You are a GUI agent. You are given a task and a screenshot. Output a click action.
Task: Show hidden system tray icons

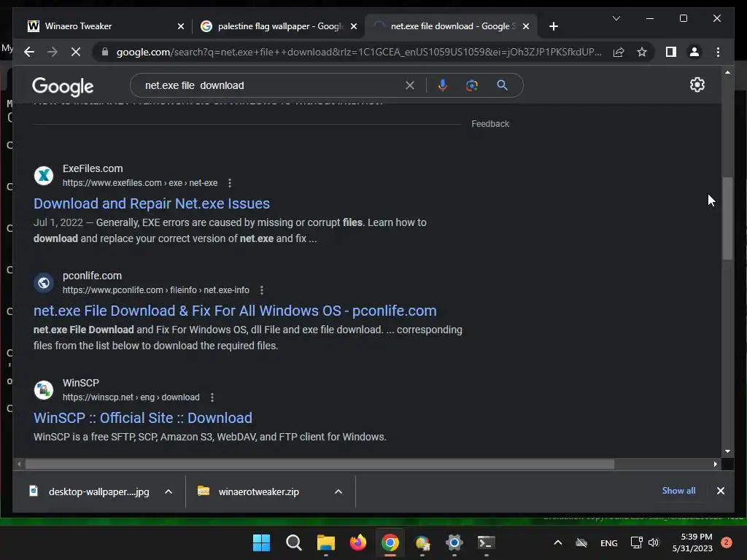[558, 542]
